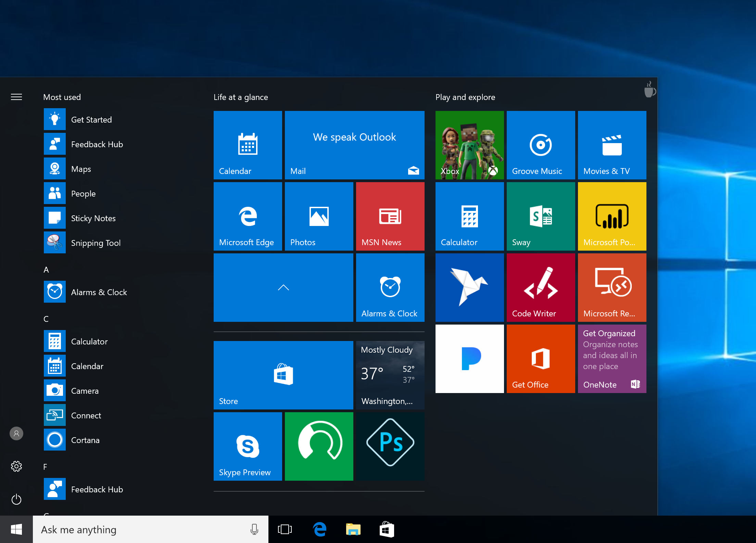The height and width of the screenshot is (543, 756).
Task: Open the Calendar app tile
Action: coord(248,143)
